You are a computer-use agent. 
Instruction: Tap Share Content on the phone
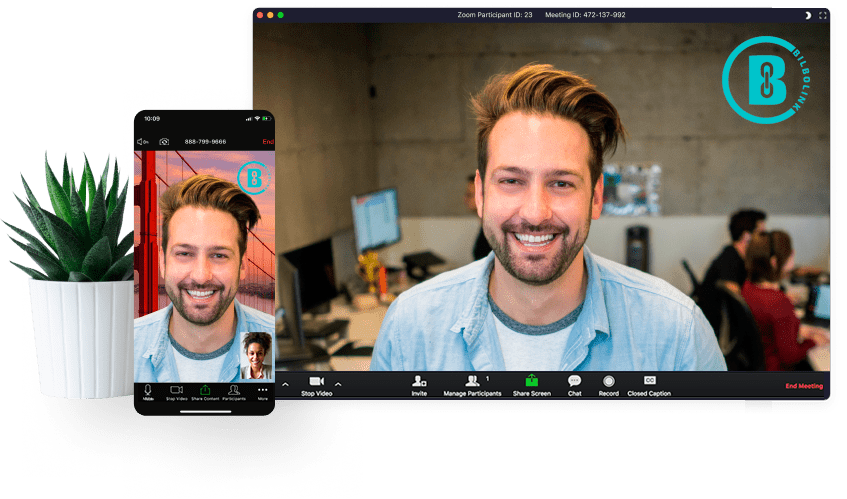204,390
